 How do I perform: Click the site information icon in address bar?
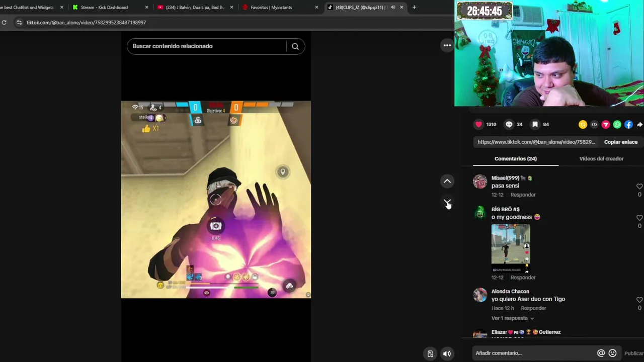[19, 23]
